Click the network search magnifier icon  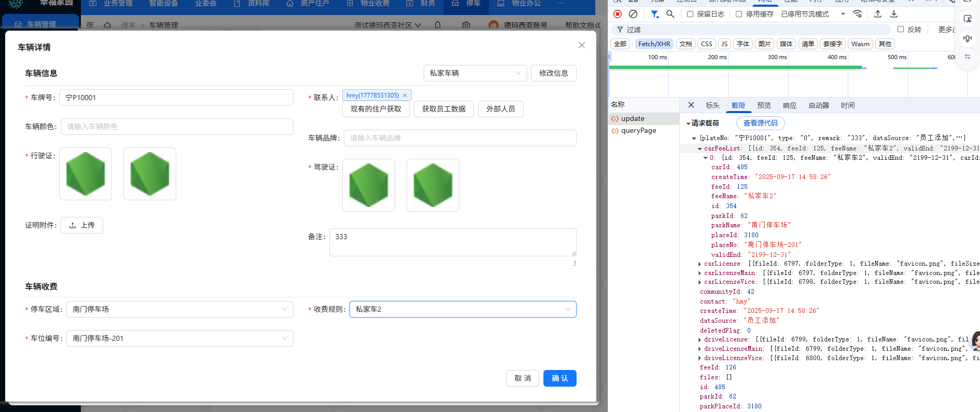pos(670,14)
